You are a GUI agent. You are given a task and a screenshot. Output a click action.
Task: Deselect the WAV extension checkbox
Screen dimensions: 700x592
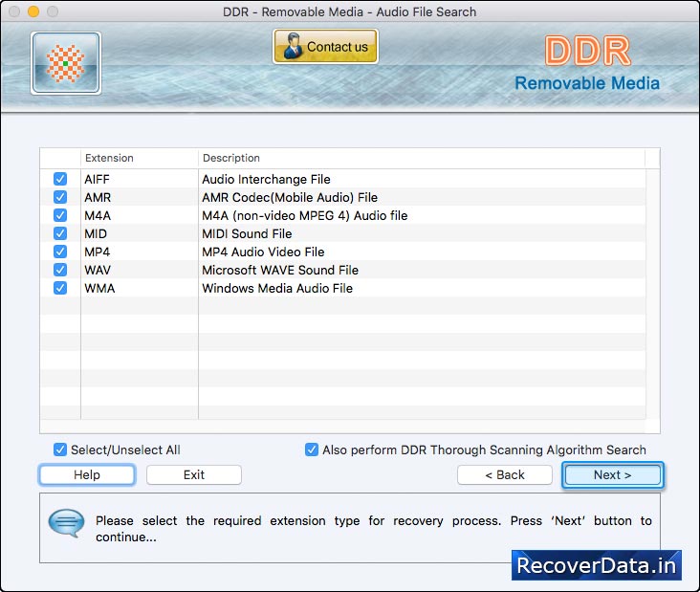[x=60, y=270]
